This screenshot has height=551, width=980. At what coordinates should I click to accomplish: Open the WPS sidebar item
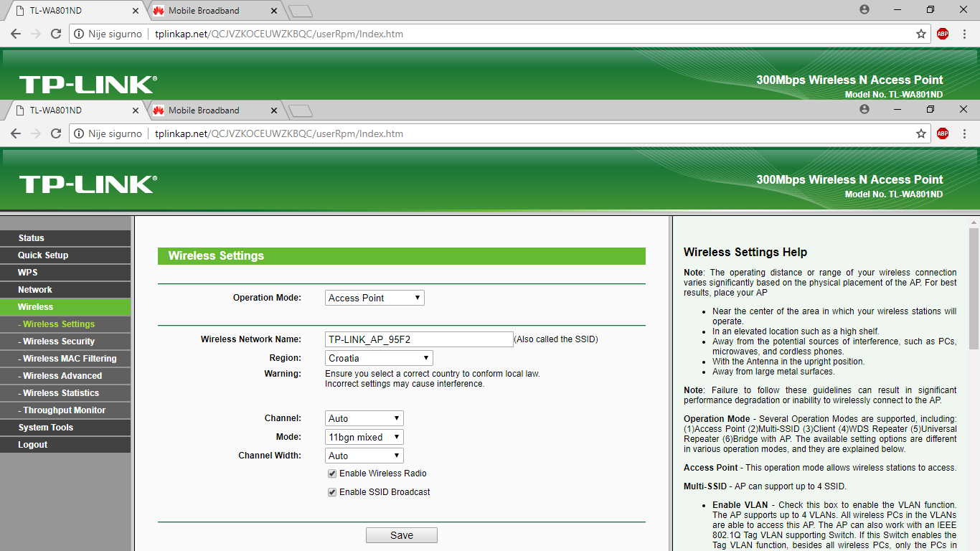(x=65, y=273)
